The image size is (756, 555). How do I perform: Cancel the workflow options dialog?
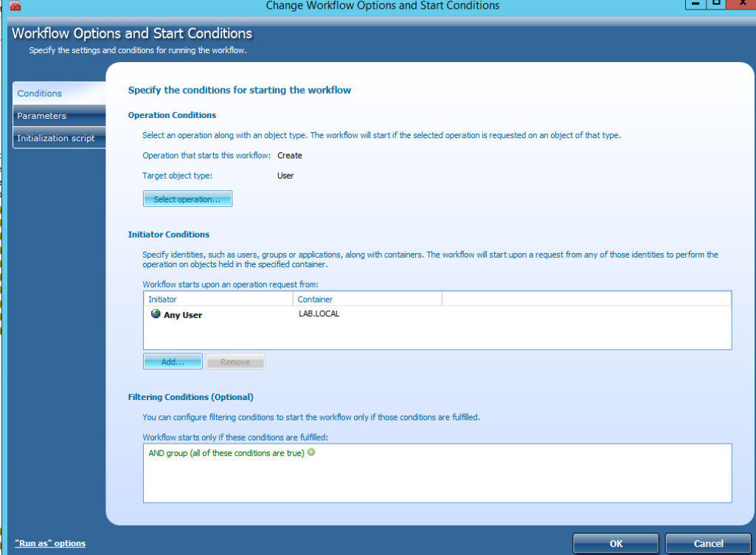tap(708, 543)
